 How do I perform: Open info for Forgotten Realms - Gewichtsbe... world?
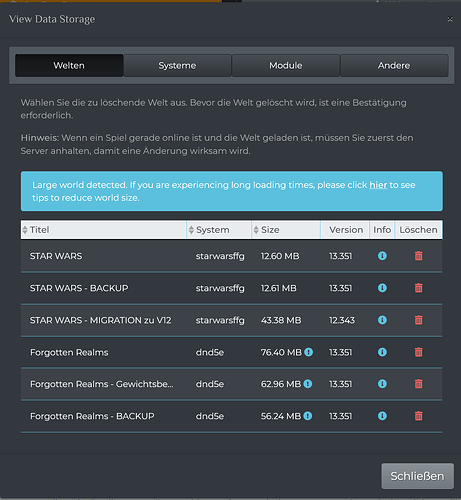coord(382,384)
